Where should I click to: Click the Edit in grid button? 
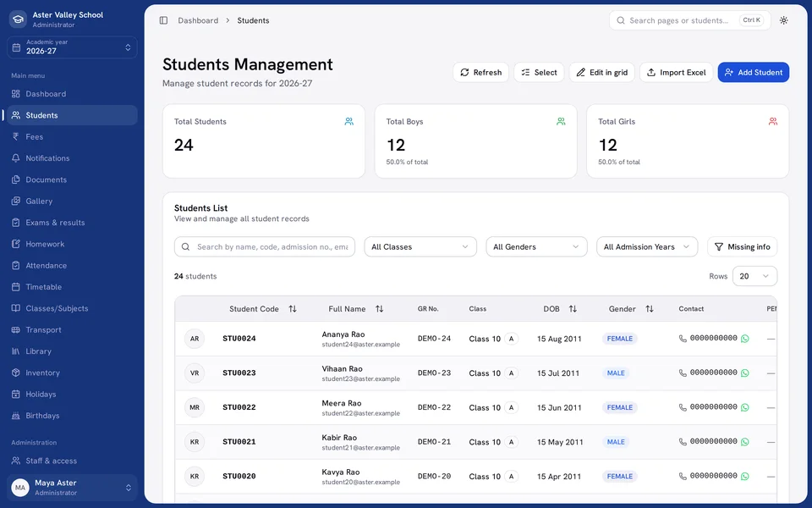click(x=601, y=72)
